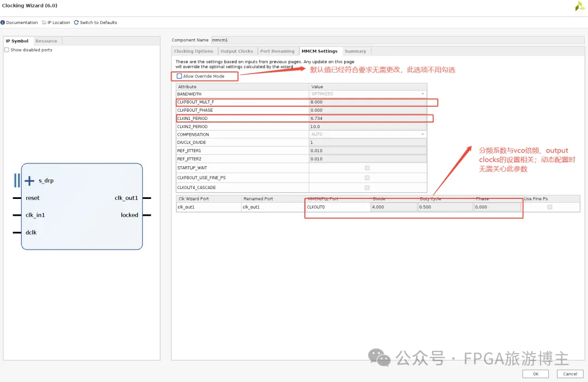Expand the s_drp bus plus icon

coord(29,181)
